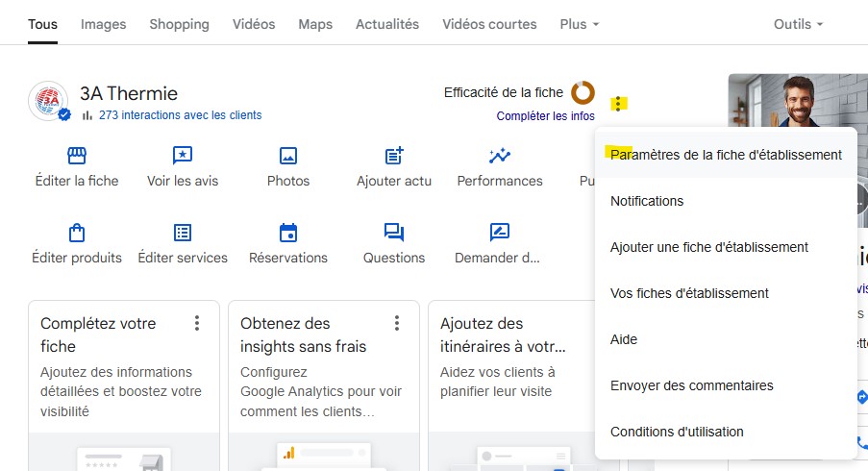Switch to the Maps tab
The width and height of the screenshot is (868, 471).
coord(315,24)
